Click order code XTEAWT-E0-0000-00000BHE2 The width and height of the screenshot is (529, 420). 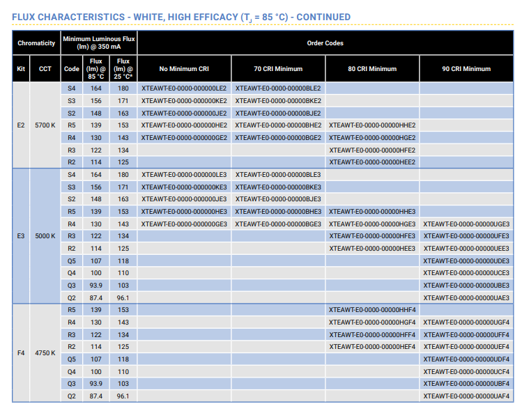(278, 125)
